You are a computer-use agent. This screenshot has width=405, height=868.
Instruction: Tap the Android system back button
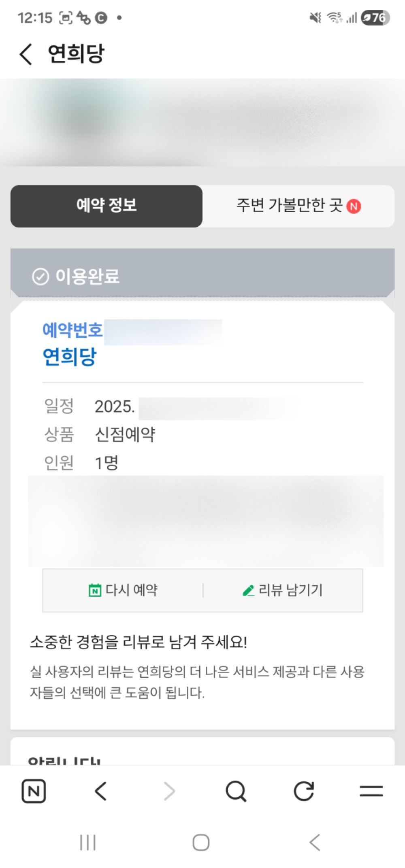pyautogui.click(x=315, y=842)
